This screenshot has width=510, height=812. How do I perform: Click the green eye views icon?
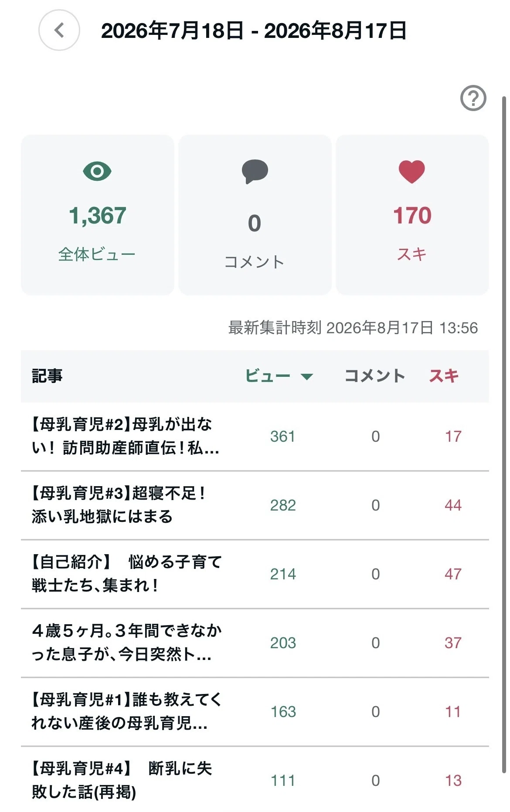coord(97,171)
